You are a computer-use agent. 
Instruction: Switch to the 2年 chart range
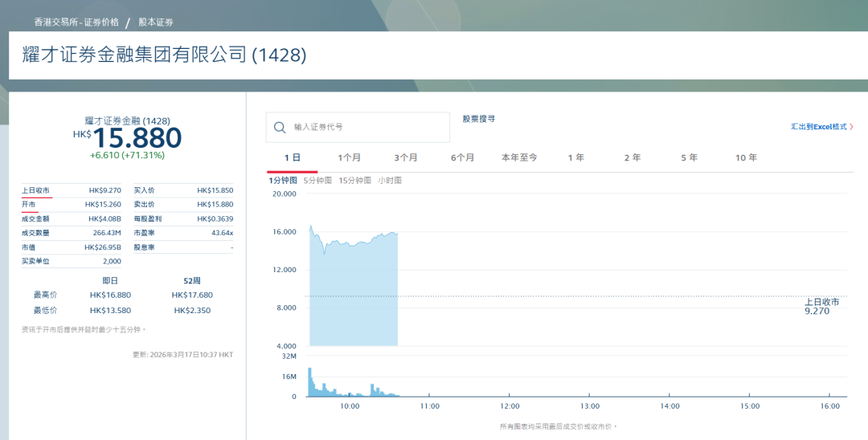point(633,158)
